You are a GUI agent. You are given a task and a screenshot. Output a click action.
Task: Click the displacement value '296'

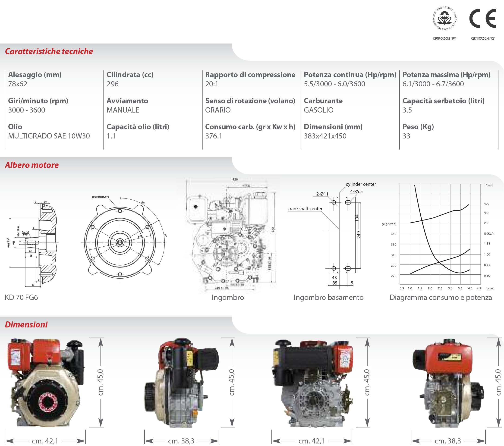point(112,84)
